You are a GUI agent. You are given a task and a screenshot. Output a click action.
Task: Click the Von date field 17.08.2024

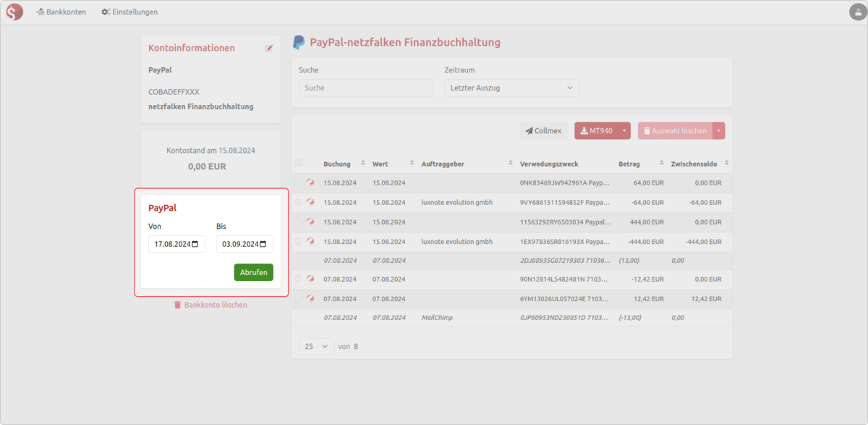pyautogui.click(x=176, y=244)
